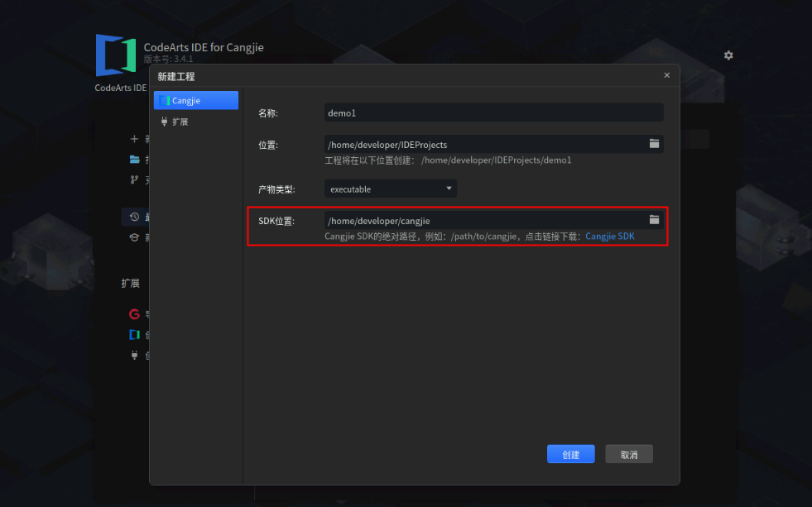This screenshot has height=507, width=812.
Task: Open the Cangjie SDK download link
Action: pos(609,237)
